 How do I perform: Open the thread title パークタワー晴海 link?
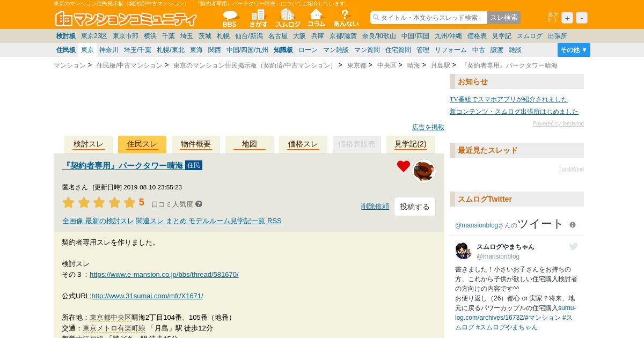point(123,166)
